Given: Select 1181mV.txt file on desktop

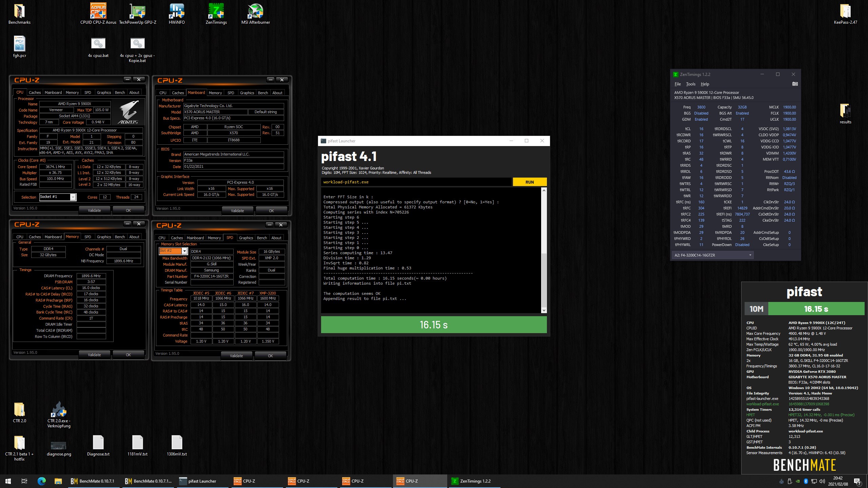Looking at the screenshot, I should [137, 446].
